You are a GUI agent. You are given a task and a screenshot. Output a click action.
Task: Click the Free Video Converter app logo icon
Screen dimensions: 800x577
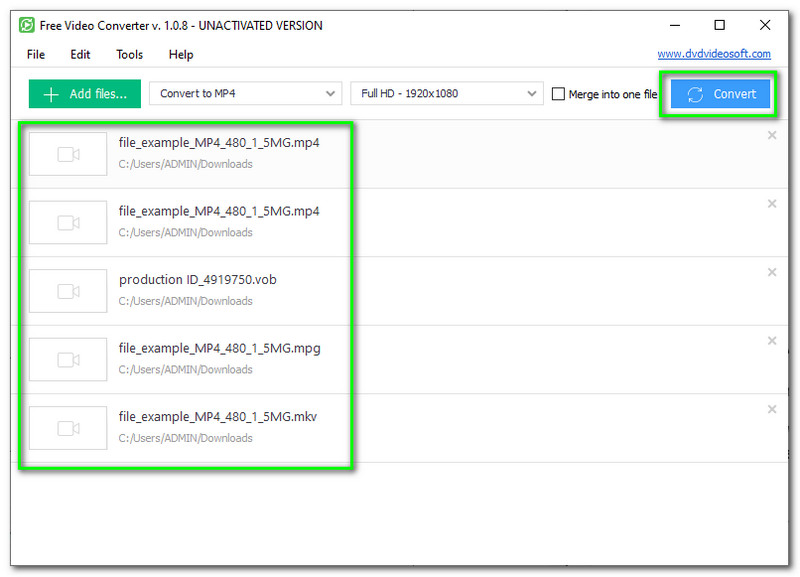[x=28, y=25]
